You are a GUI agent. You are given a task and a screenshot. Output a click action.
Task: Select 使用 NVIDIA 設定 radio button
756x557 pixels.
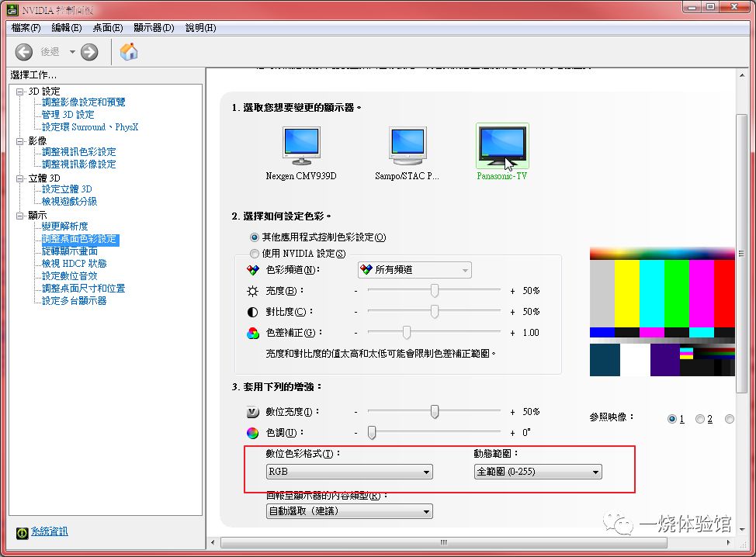tap(254, 254)
